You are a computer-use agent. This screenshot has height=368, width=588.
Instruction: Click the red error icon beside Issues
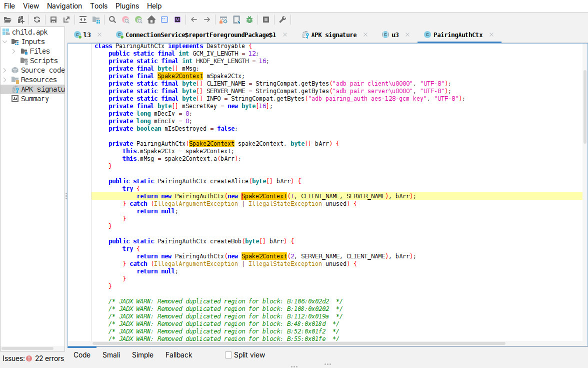[x=29, y=358]
